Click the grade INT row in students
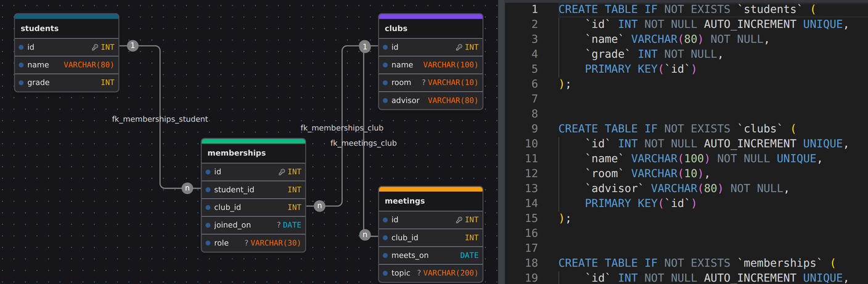This screenshot has width=868, height=284. coord(67,83)
